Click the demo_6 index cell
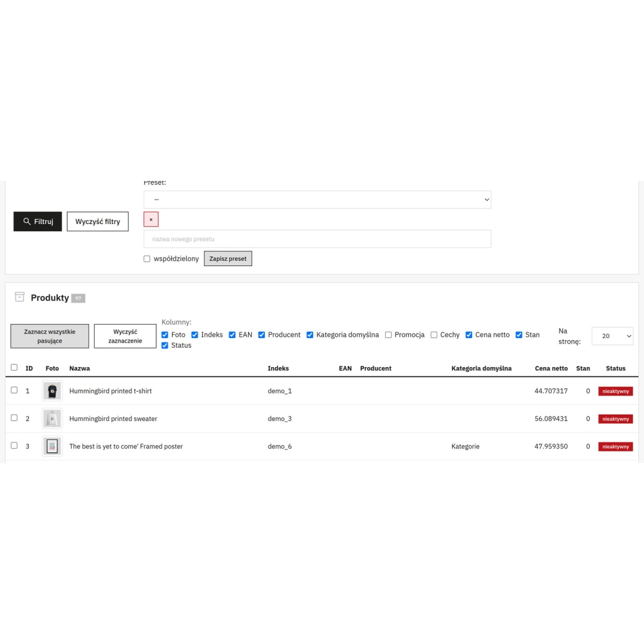Viewport: 644px width, 644px height. (x=279, y=446)
